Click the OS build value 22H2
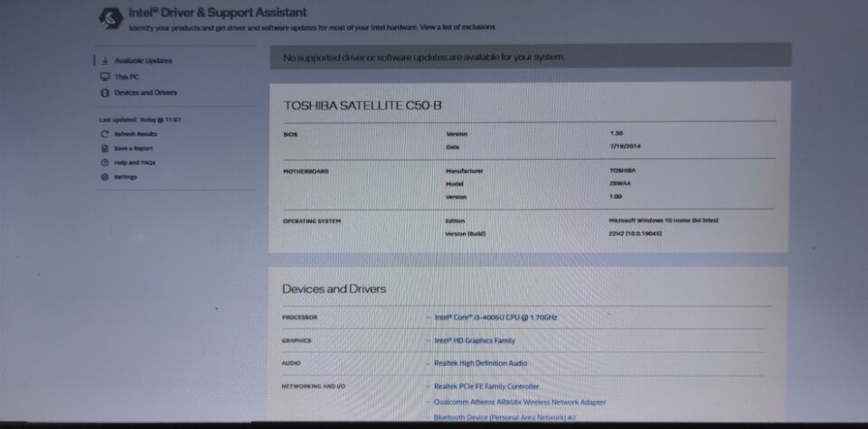The height and width of the screenshot is (429, 868). pyautogui.click(x=636, y=234)
